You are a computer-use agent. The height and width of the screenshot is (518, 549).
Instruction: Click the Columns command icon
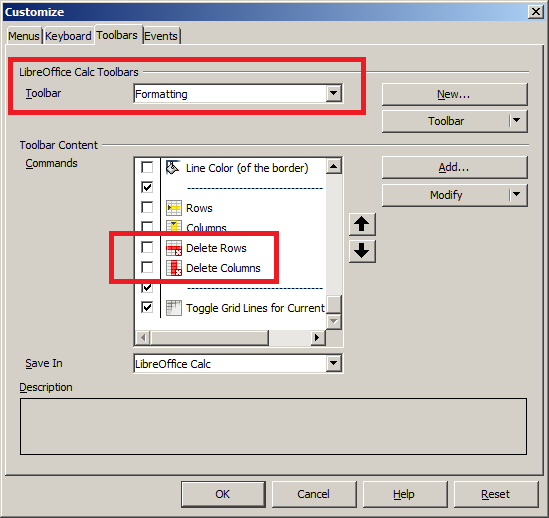click(x=174, y=226)
